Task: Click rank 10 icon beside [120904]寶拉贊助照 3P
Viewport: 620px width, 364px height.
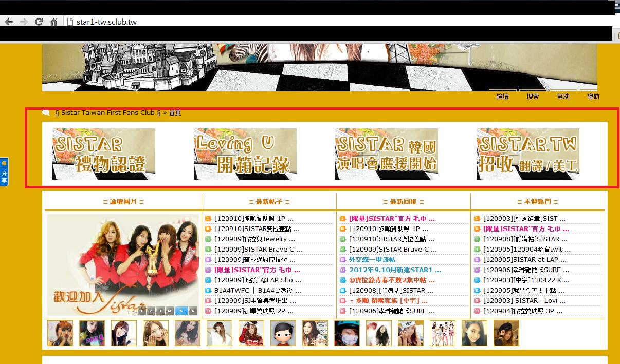Action: [x=477, y=311]
